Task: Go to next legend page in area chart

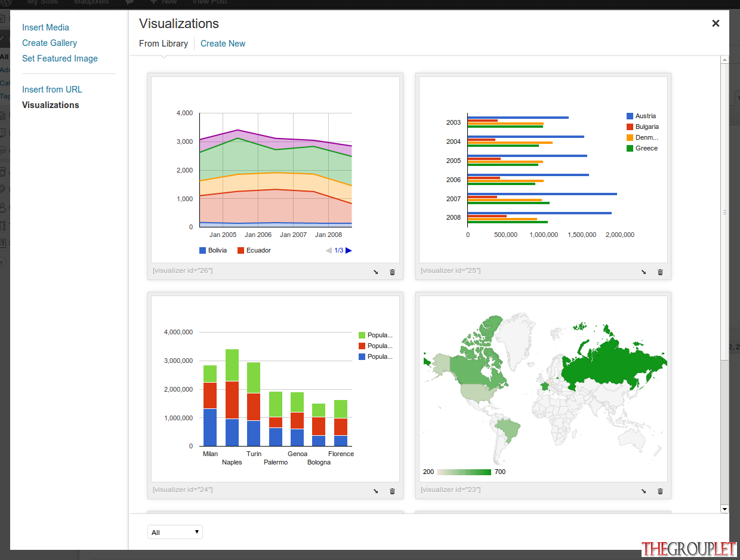Action: 349,251
